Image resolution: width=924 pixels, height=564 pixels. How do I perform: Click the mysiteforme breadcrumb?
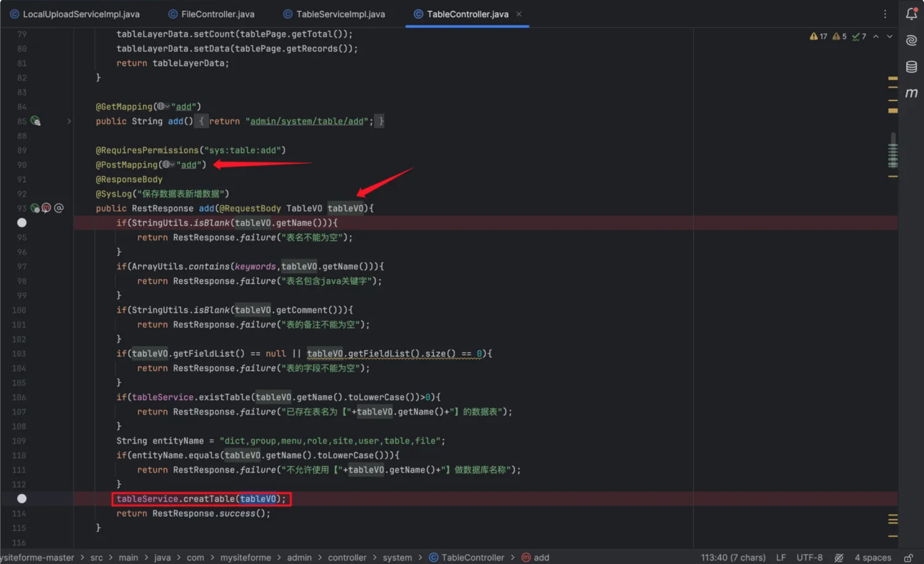[x=245, y=557]
